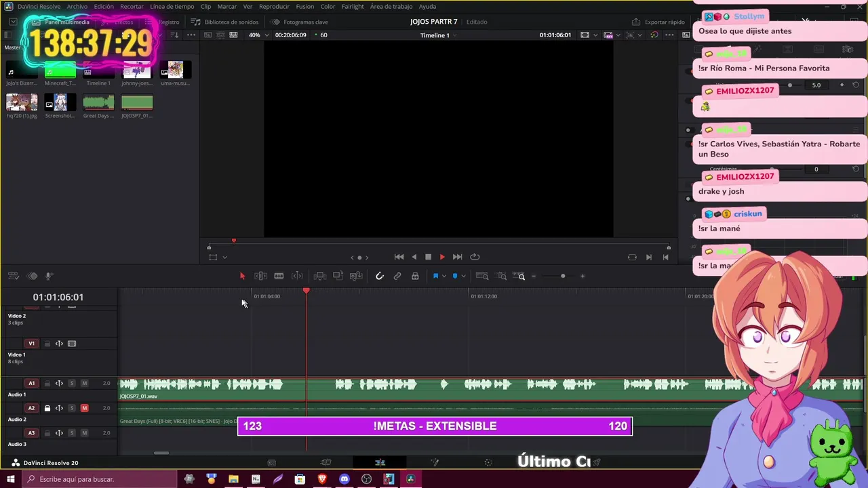868x488 pixels.
Task: Select the arrow selection mode tool
Action: [x=242, y=276]
